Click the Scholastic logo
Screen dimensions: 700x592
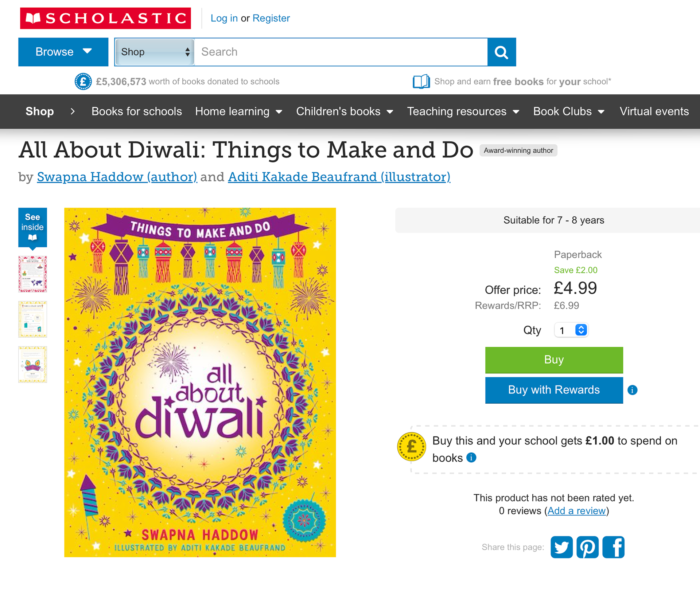[x=105, y=18]
